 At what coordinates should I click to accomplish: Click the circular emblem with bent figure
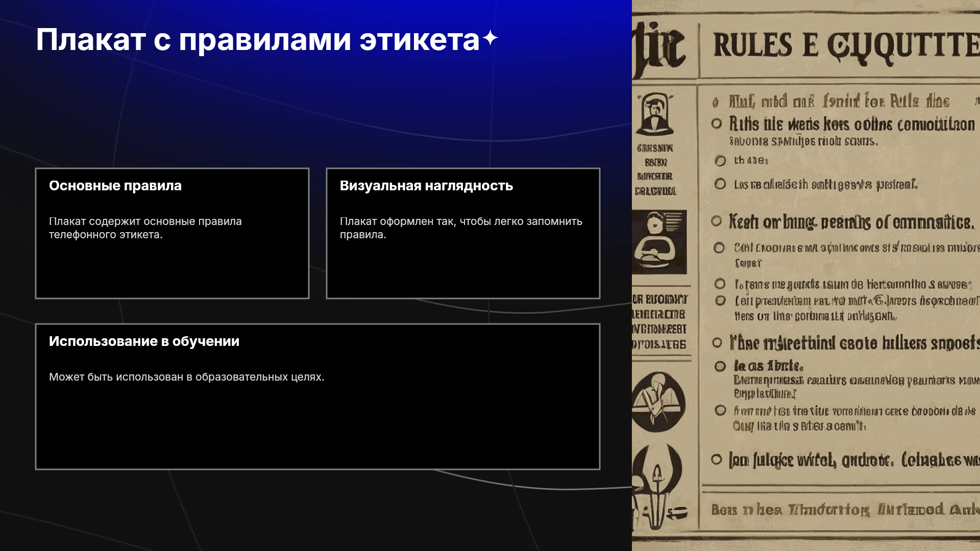coord(658,403)
